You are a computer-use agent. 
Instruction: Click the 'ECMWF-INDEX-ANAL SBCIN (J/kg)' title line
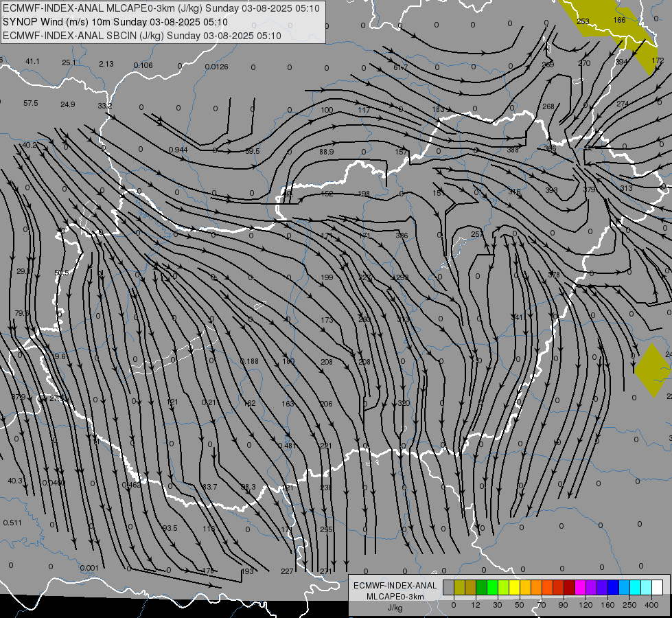point(83,36)
